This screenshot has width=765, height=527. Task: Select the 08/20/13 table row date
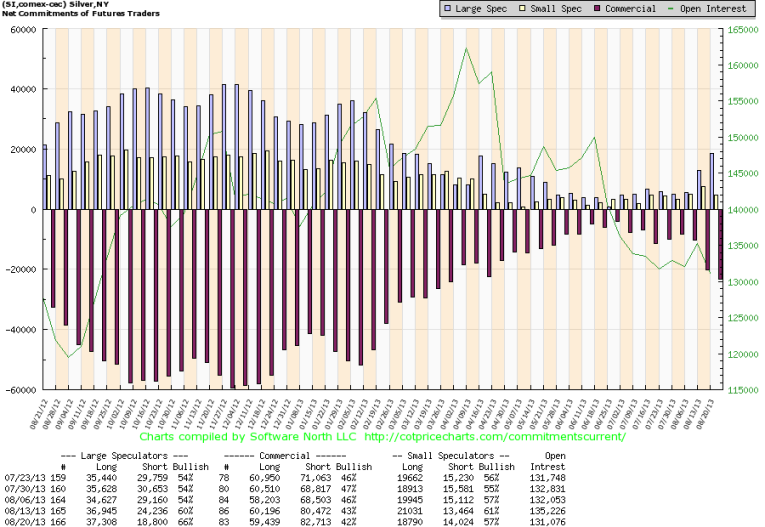coord(21,520)
